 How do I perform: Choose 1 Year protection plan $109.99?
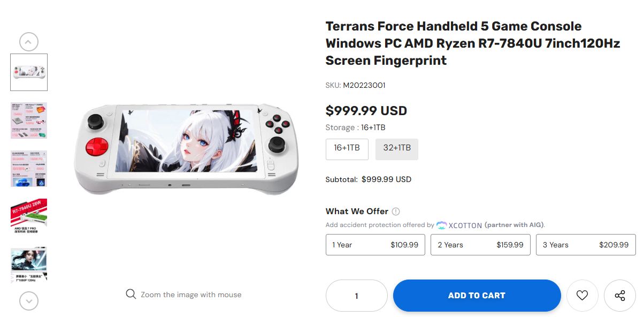375,245
